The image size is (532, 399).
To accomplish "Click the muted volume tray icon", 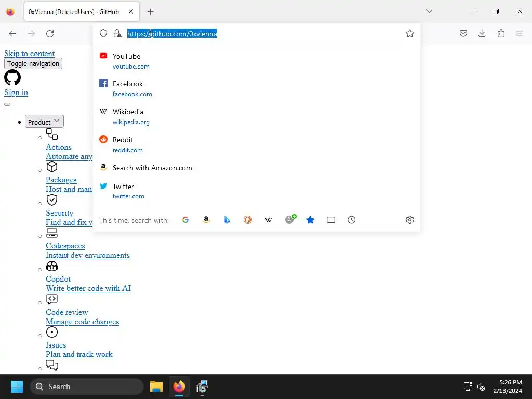I will 481,387.
